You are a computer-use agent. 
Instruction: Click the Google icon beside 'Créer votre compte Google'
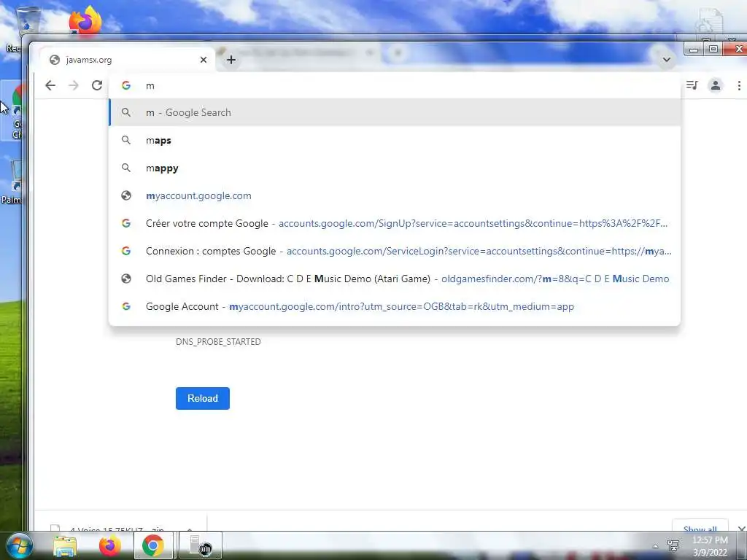tap(125, 223)
